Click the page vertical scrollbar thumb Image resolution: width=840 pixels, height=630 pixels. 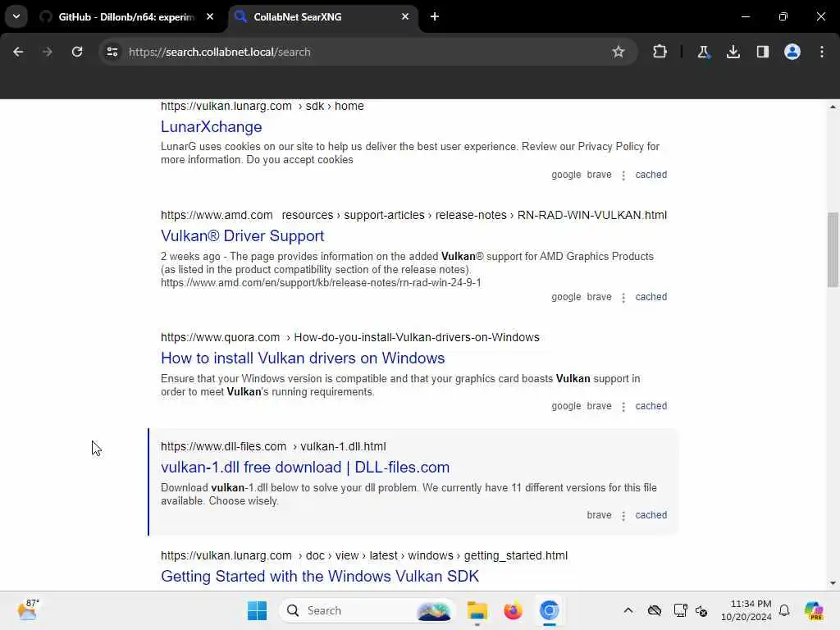click(833, 249)
